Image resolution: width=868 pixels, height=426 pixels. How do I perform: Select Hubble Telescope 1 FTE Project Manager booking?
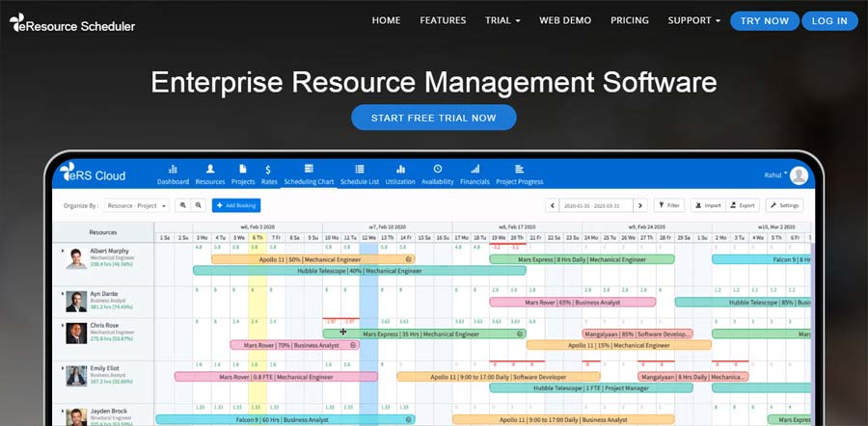click(591, 388)
